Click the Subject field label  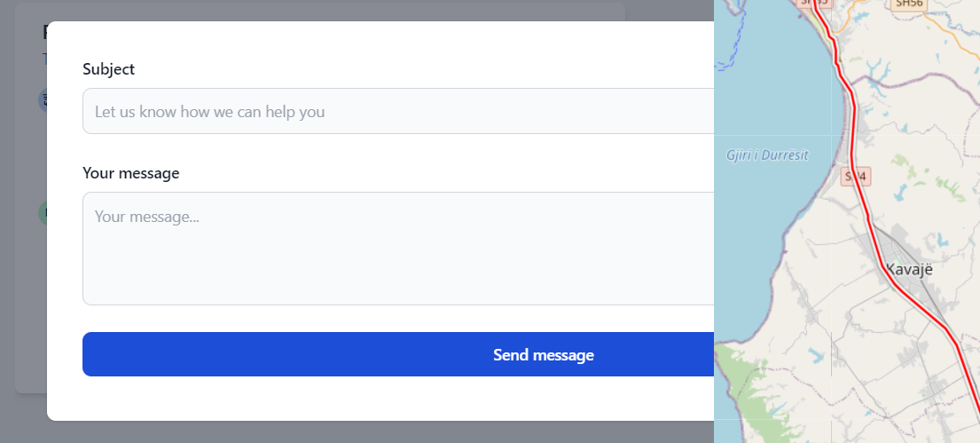108,69
